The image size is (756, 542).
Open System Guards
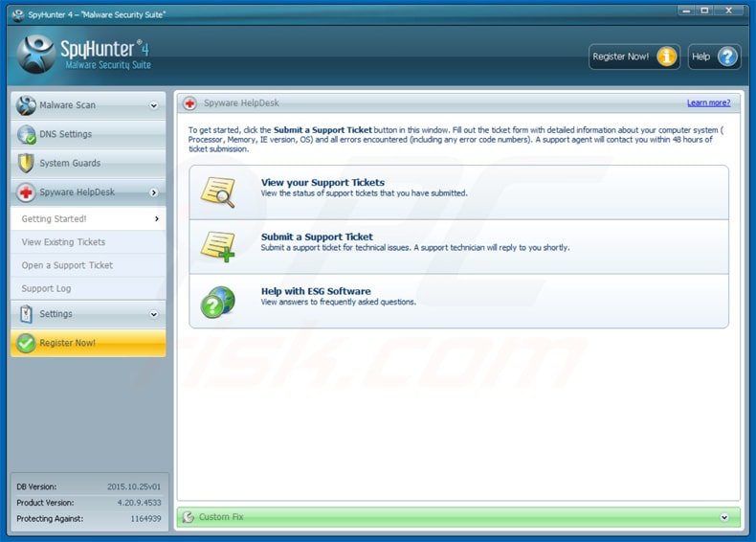88,163
